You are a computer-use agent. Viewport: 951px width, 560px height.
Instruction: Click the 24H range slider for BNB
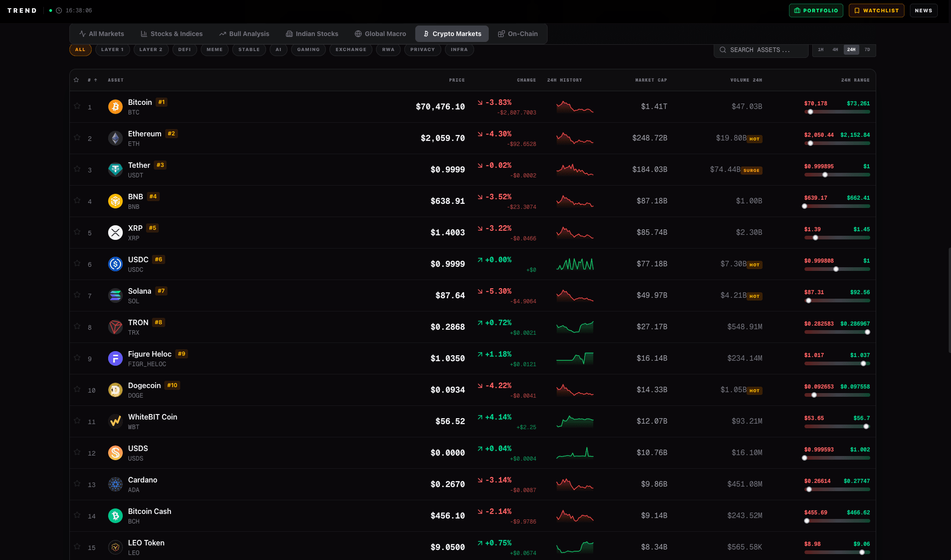tap(837, 206)
